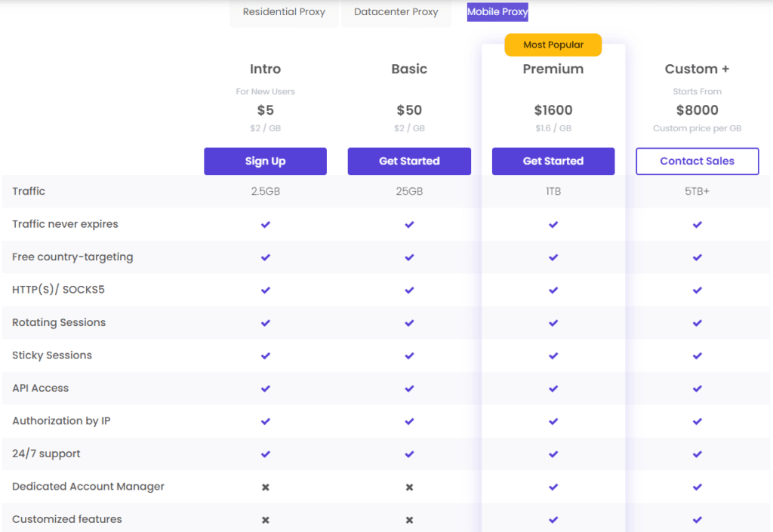Image resolution: width=773 pixels, height=532 pixels.
Task: Click the Traffic never expires row label
Action: [x=65, y=224]
